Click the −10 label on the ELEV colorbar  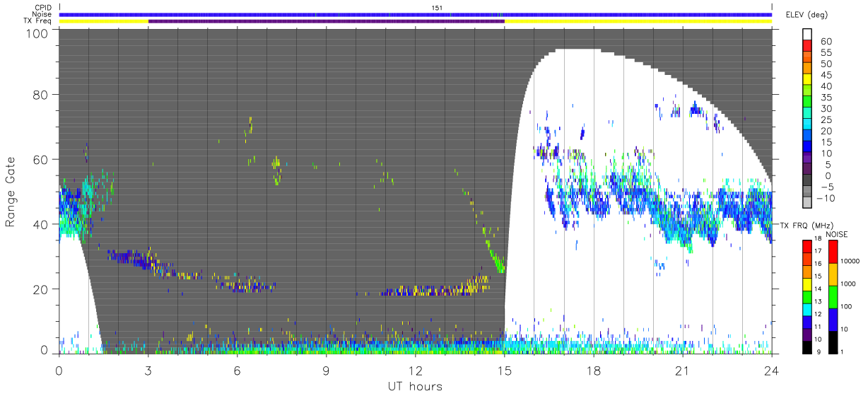point(827,198)
